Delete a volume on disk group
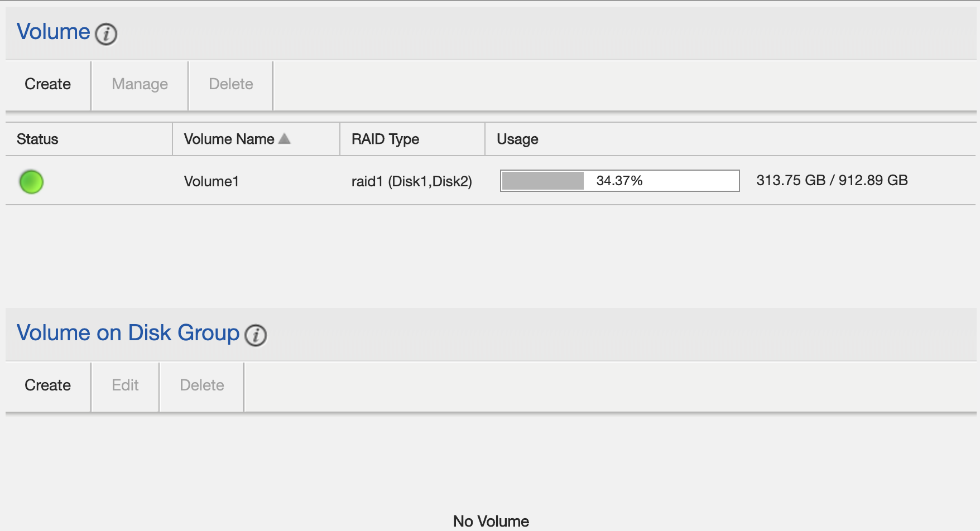This screenshot has width=980, height=531. (201, 385)
